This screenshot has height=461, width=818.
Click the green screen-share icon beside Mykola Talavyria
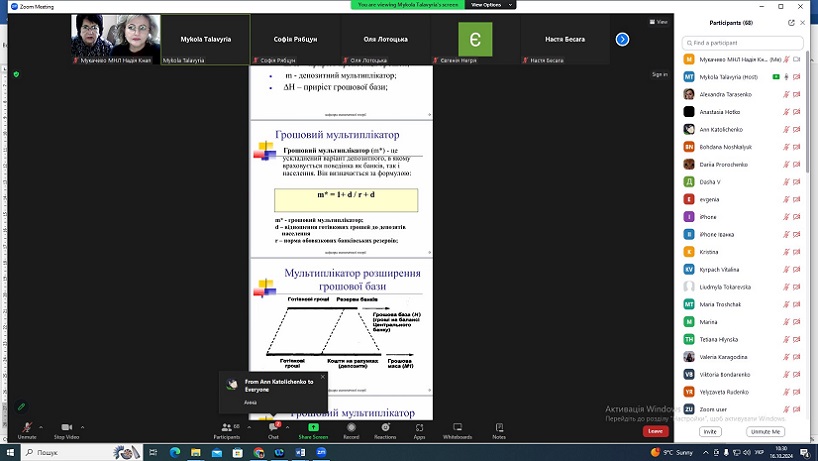pyautogui.click(x=776, y=77)
